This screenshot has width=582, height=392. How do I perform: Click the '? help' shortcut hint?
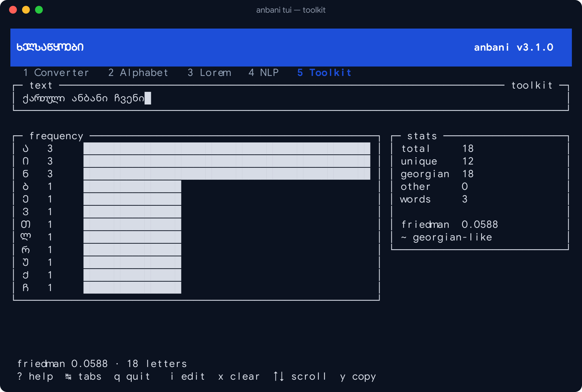35,376
